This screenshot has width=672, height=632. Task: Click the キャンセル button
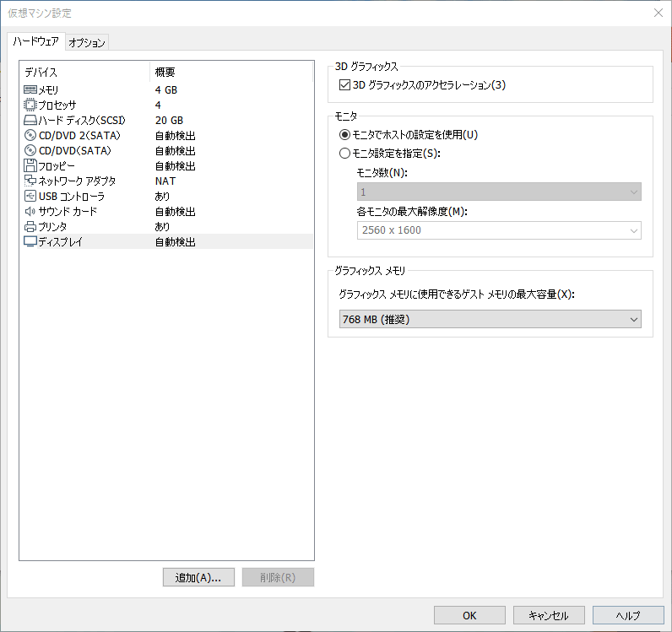tap(549, 615)
